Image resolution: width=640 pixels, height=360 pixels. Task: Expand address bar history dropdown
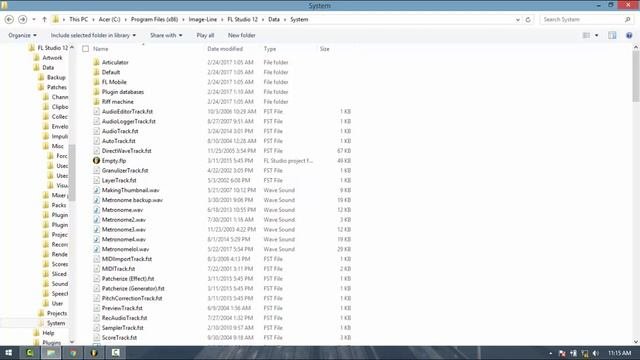coord(518,20)
